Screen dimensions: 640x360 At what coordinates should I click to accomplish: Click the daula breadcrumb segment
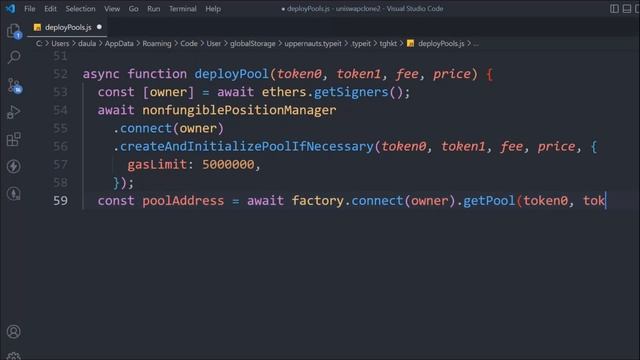(x=87, y=44)
